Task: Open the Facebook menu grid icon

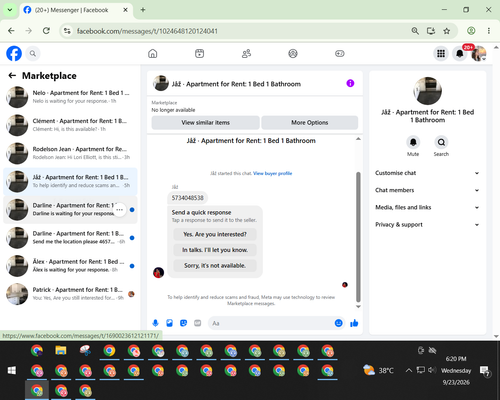Action: (441, 53)
